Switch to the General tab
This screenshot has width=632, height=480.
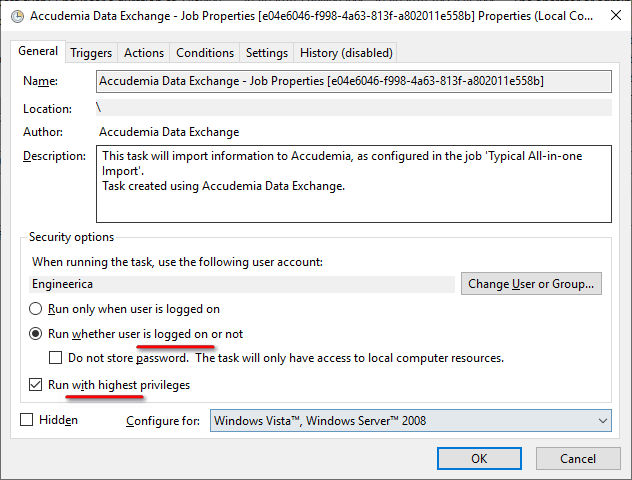[38, 51]
